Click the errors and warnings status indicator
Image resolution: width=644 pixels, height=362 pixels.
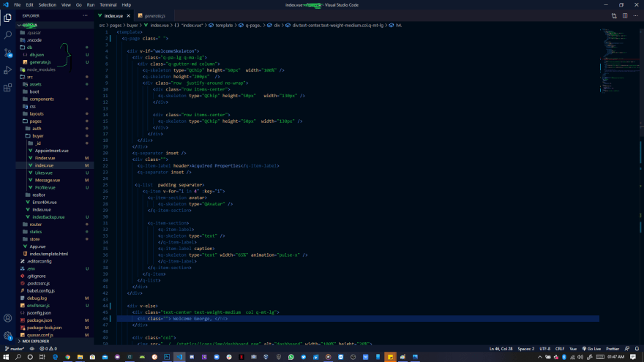coord(48,348)
